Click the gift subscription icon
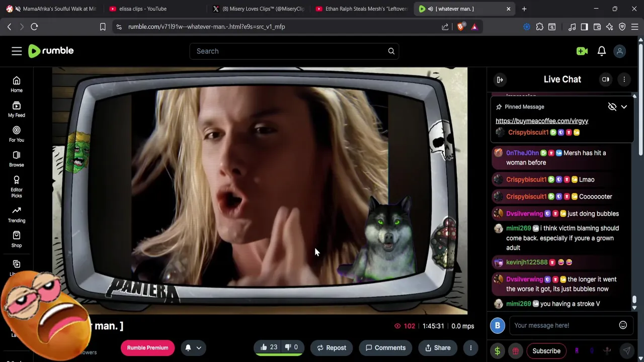 tap(516, 351)
